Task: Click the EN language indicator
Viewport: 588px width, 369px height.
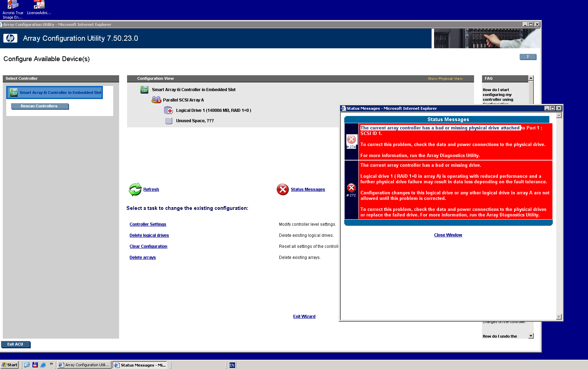Action: tap(232, 365)
